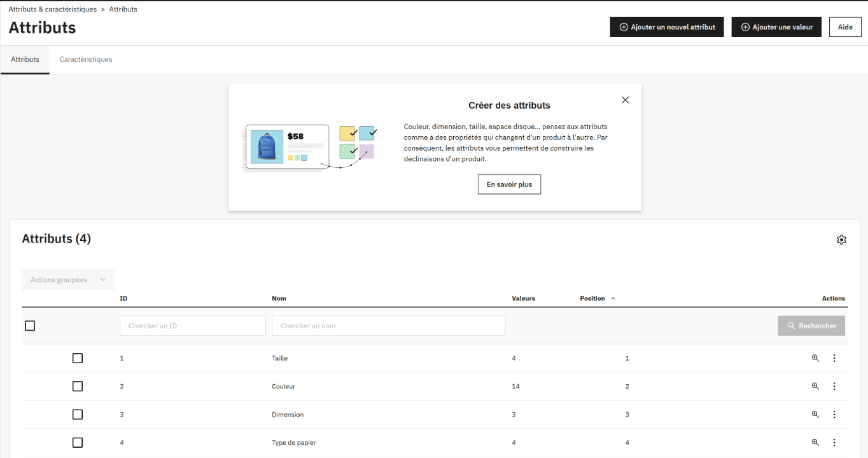Screen dimensions: 868x458
Task: Open the Aide help button
Action: point(845,27)
